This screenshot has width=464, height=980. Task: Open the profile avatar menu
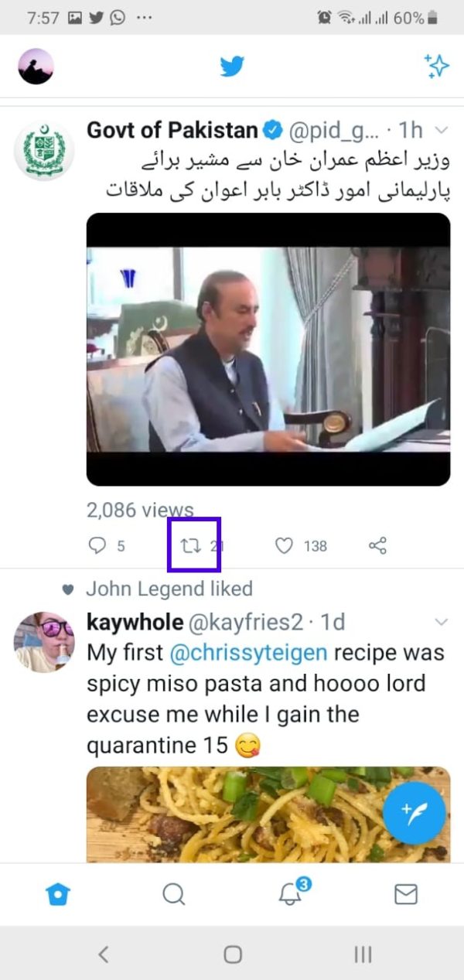click(36, 67)
